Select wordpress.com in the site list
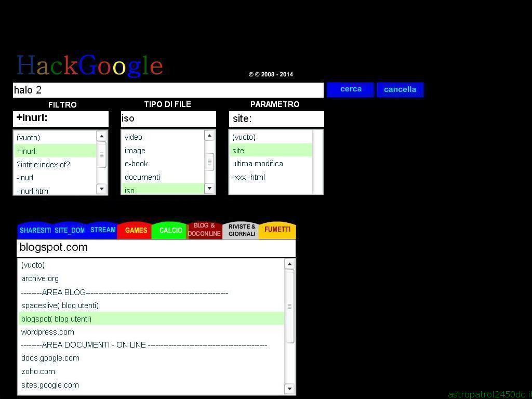 (x=152, y=332)
